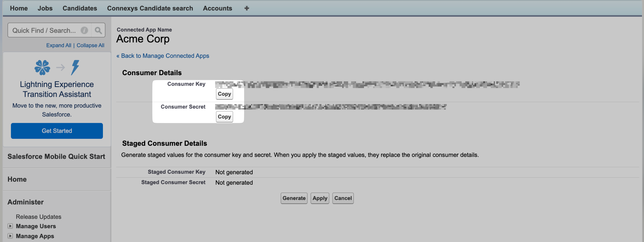Screen dimensions: 644x242
Task: Click the blurred Consumer Secret value
Action: [x=331, y=107]
